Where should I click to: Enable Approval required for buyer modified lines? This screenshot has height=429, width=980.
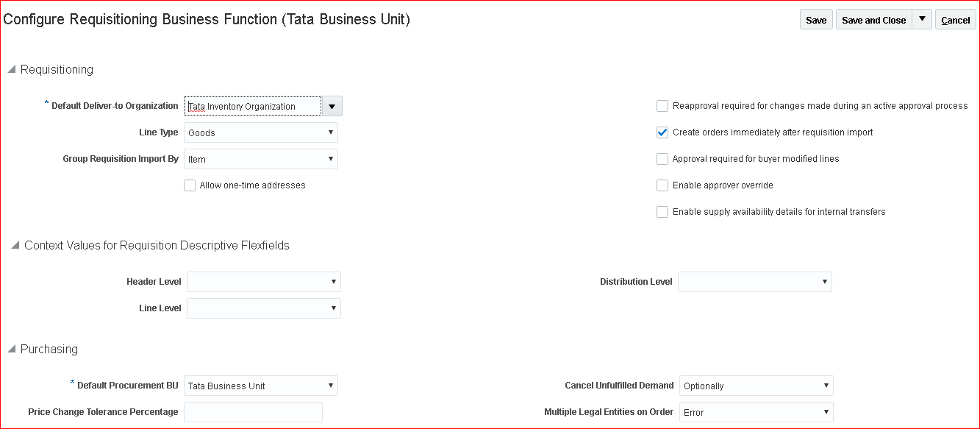662,159
